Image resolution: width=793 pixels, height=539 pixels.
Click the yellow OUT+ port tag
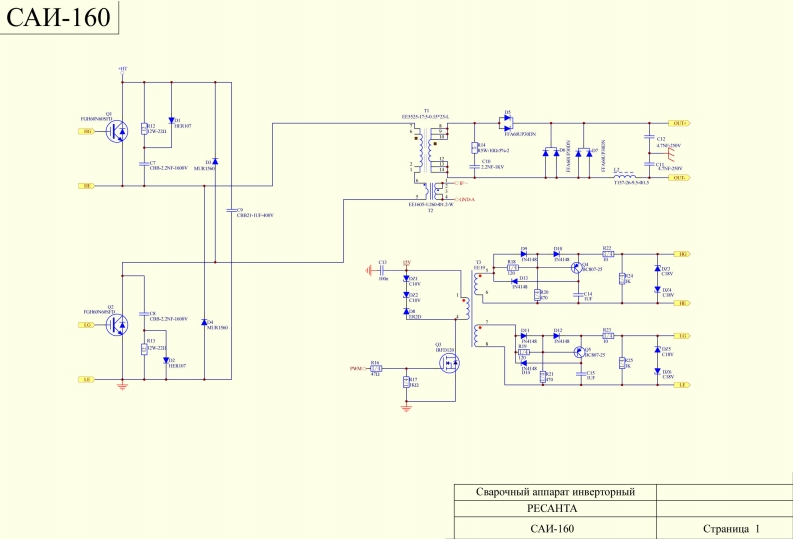tap(679, 122)
